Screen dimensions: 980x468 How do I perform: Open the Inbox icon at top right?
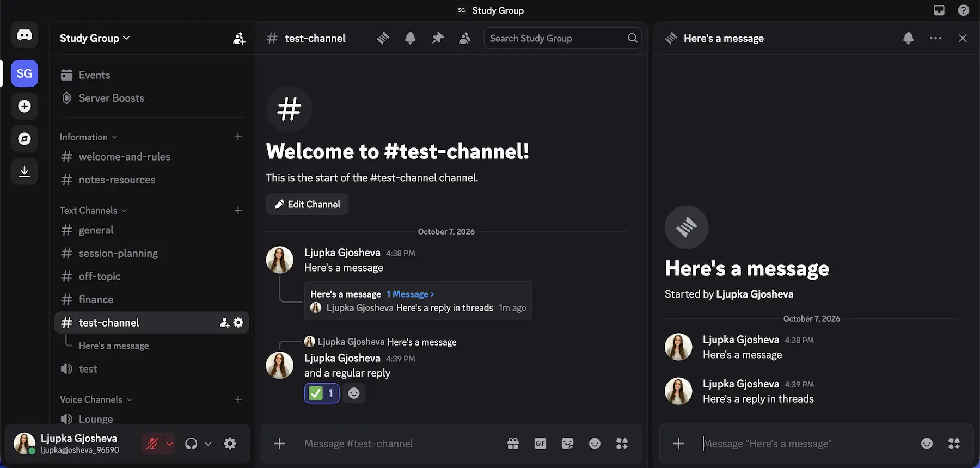(x=939, y=10)
